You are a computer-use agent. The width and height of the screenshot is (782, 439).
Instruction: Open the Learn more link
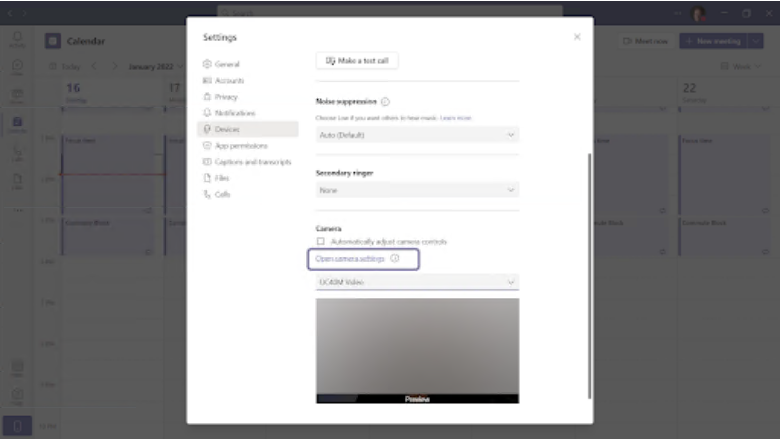coord(456,118)
